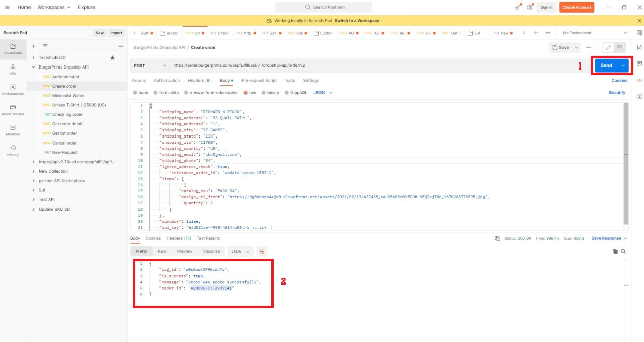Open the request Info icon in right sidebar
The image size is (644, 342).
[639, 96]
